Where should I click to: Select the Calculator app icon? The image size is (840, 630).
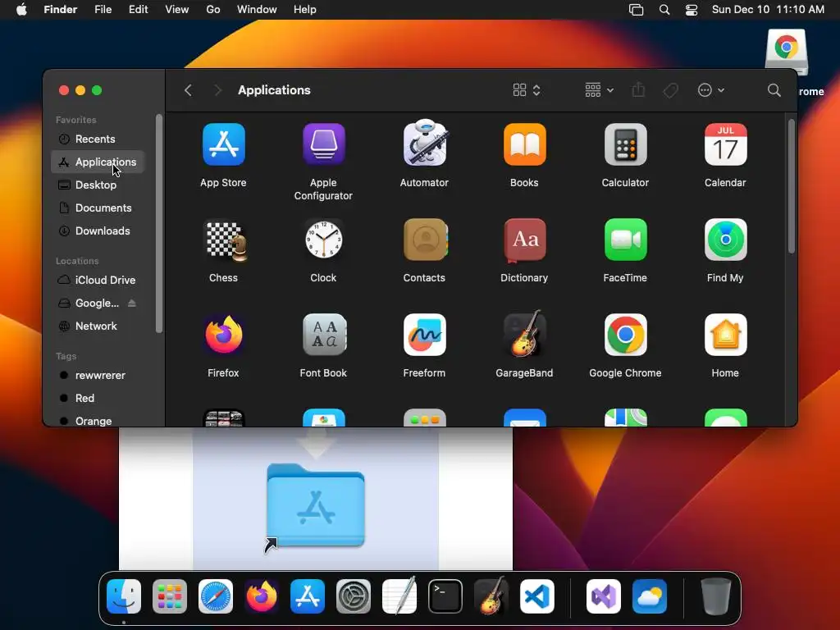pyautogui.click(x=625, y=144)
